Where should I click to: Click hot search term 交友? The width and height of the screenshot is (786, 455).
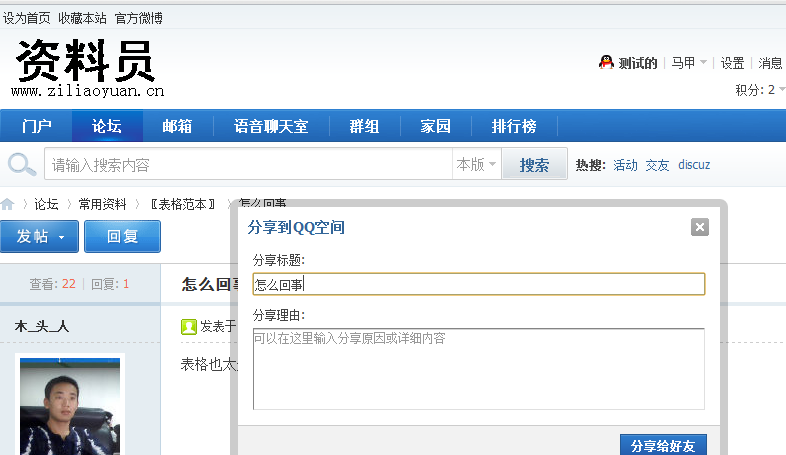coord(657,165)
